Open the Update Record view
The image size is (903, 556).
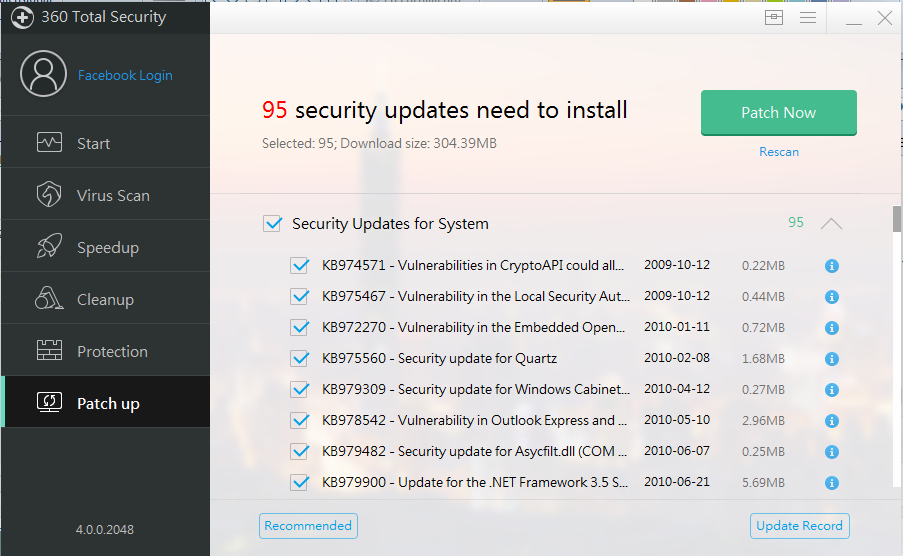[799, 526]
